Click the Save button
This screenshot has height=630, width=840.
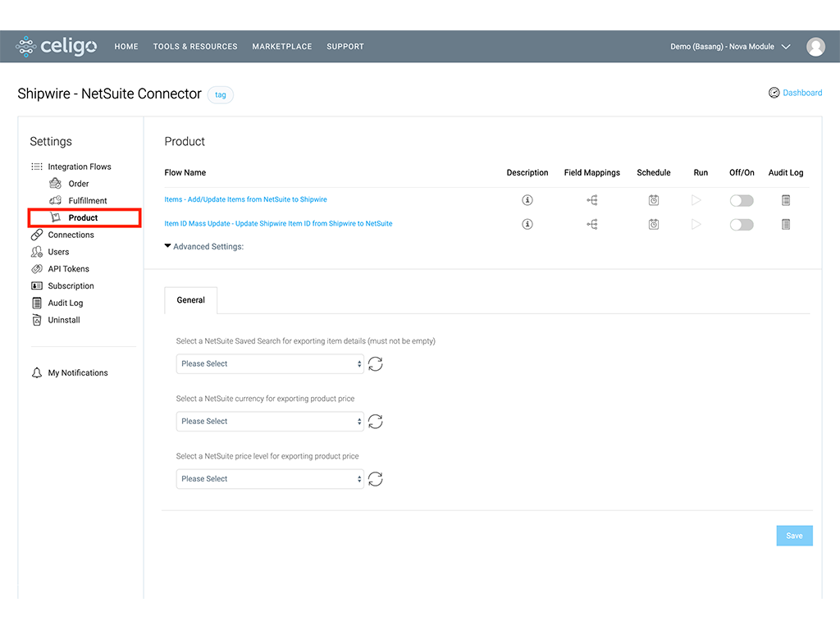point(794,536)
